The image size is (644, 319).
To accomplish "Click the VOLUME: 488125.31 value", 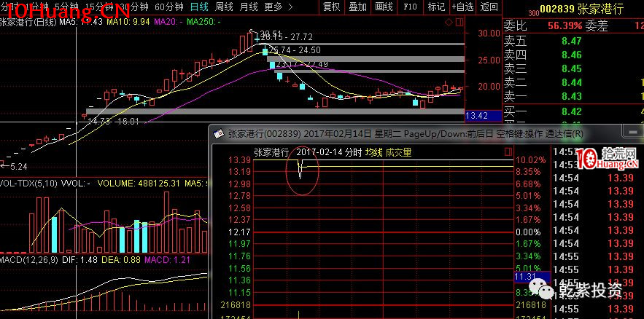I will (139, 184).
